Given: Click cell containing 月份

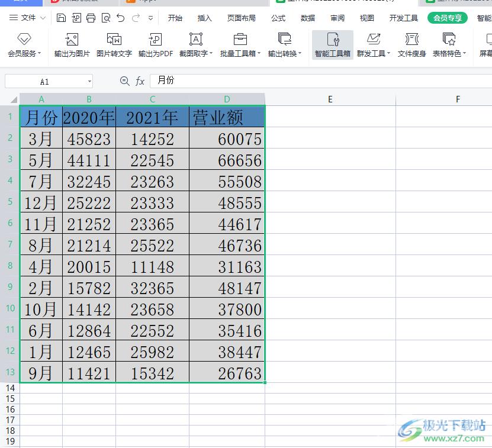Looking at the screenshot, I should tap(41, 117).
